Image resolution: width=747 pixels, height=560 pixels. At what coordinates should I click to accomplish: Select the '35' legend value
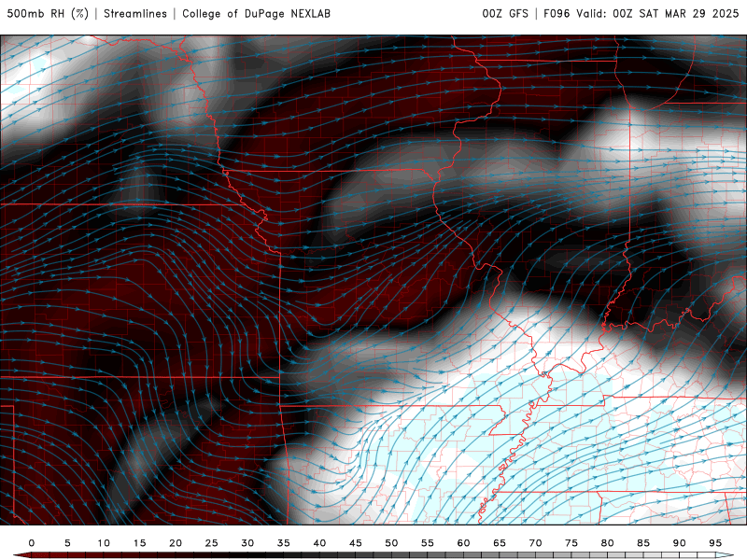284,543
